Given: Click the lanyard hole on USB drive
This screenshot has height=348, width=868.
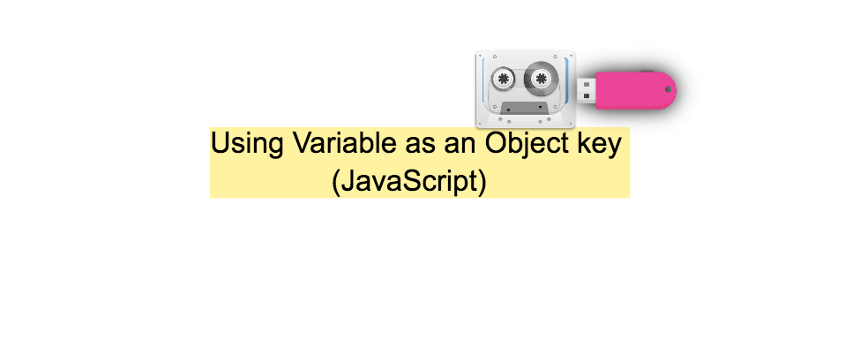Looking at the screenshot, I should (668, 90).
